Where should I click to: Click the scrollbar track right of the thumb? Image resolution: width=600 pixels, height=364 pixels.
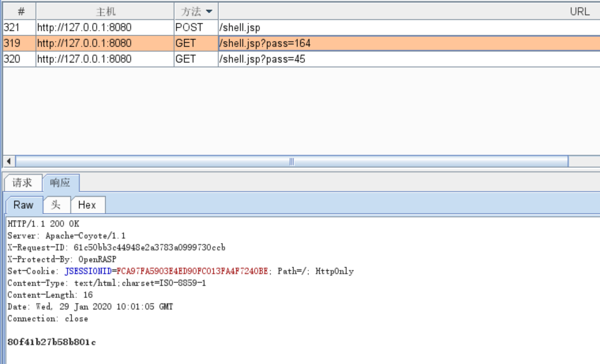584,161
